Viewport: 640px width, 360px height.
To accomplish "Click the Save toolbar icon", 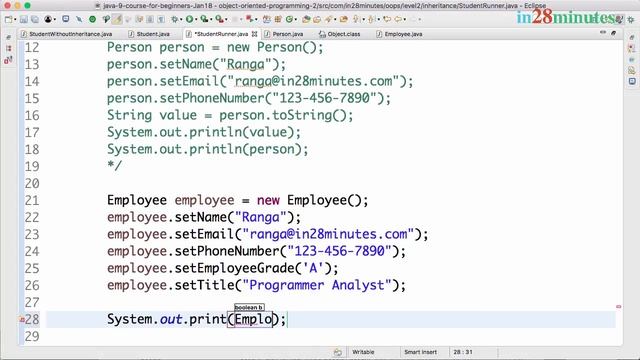I will tap(24, 19).
